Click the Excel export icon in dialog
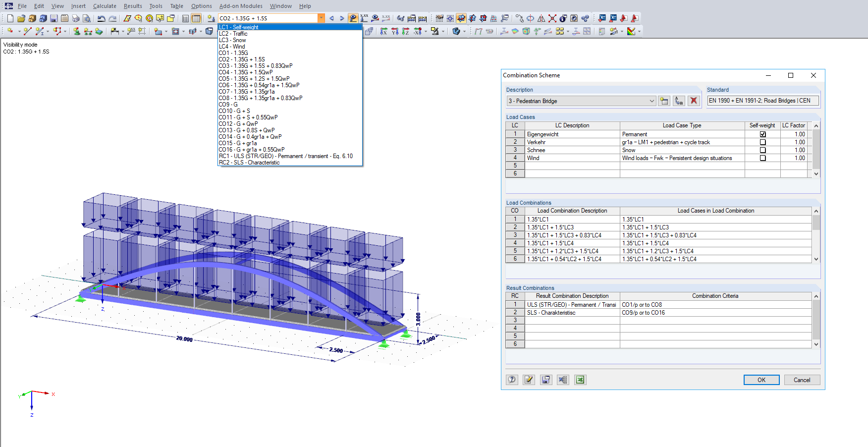This screenshot has width=868, height=447. [580, 380]
